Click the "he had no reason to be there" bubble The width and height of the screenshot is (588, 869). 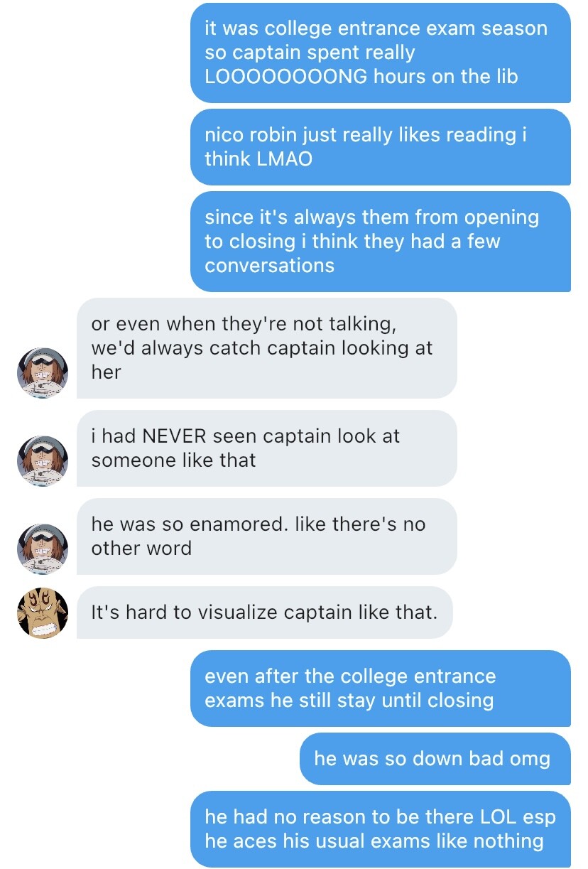click(x=380, y=828)
